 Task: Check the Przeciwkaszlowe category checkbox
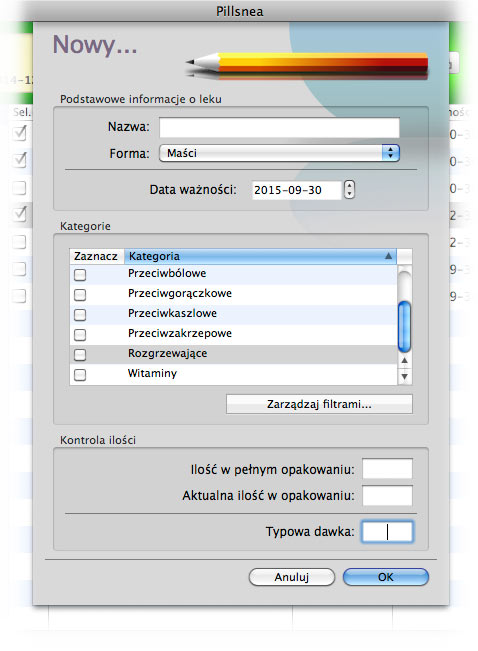point(80,314)
